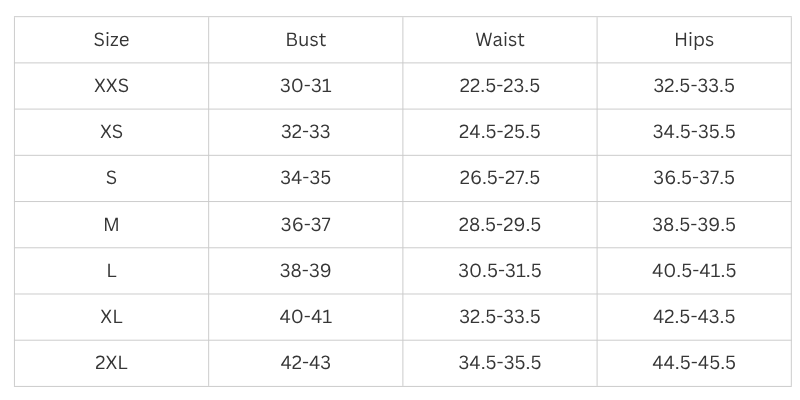The height and width of the screenshot is (400, 800).
Task: Select the 2XL size cell
Action: coord(111,363)
